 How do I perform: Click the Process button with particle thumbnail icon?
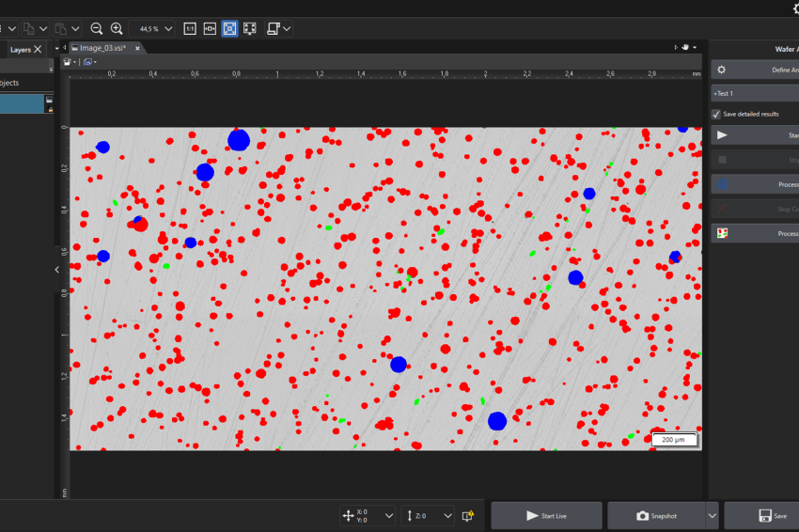point(755,233)
